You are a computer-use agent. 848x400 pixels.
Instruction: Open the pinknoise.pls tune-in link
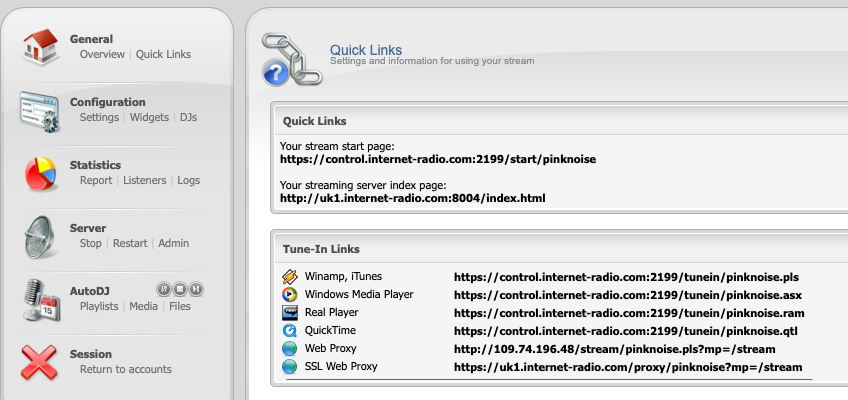[627, 277]
